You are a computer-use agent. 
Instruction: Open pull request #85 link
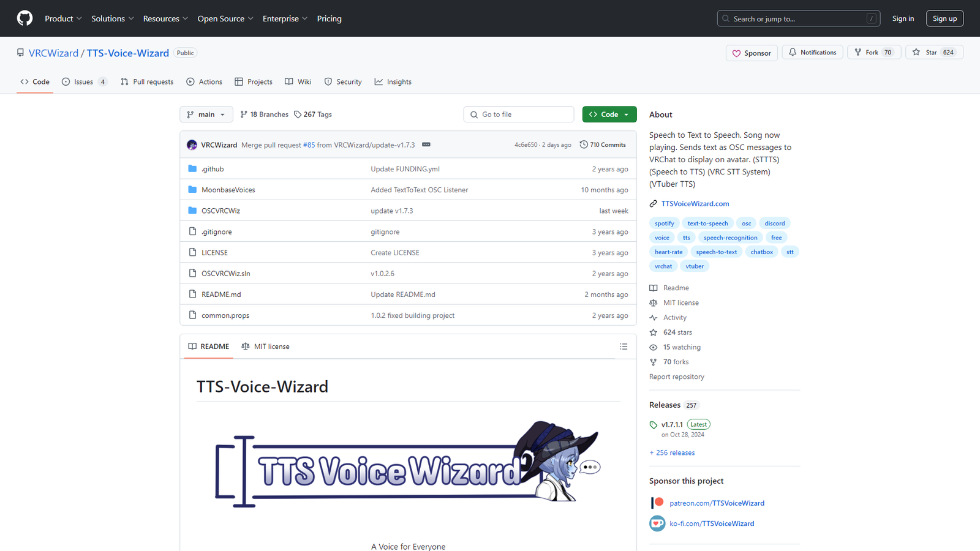(309, 145)
